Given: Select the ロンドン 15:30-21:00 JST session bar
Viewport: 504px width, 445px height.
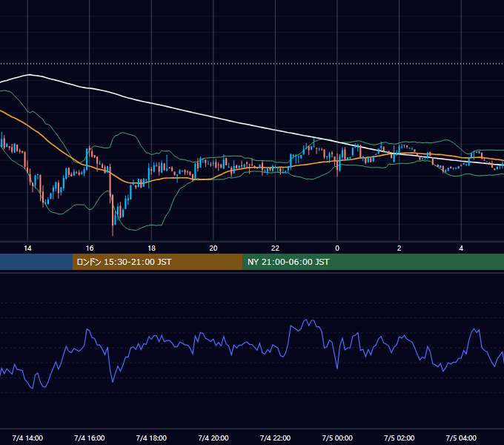Looking at the screenshot, I should pos(157,262).
